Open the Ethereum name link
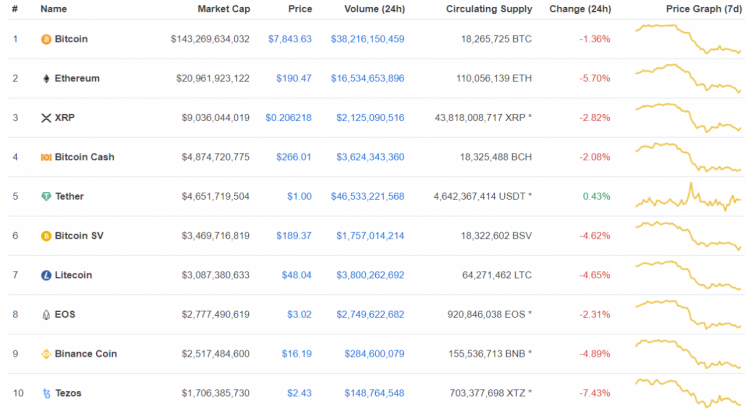 click(77, 78)
